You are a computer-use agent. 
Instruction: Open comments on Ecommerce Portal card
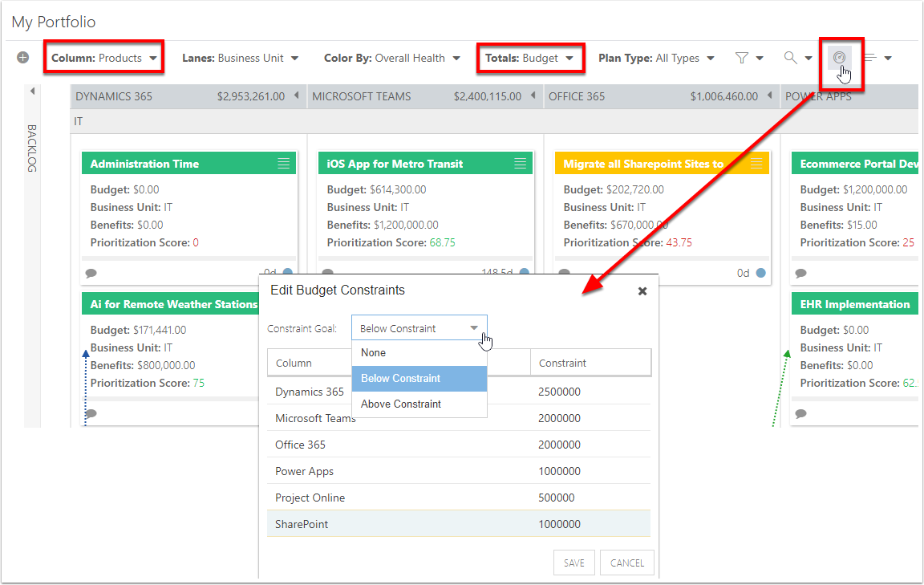[x=800, y=273]
